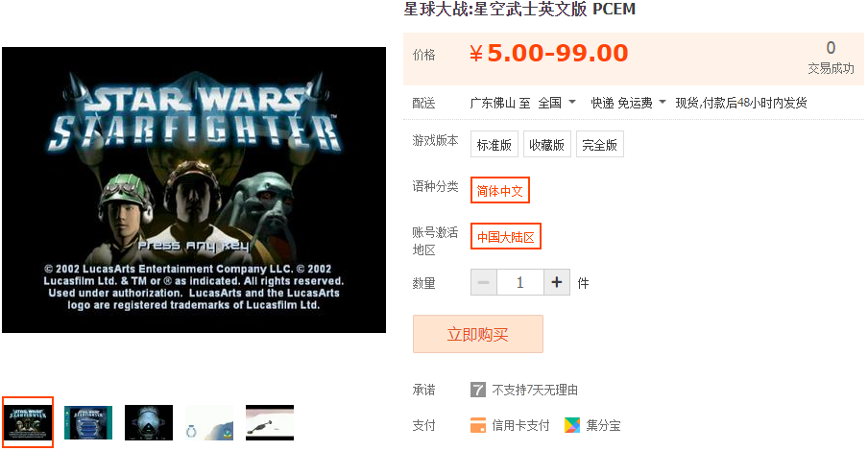Expand the 快递 免运费 shipping dropdown
This screenshot has height=451, width=868.
click(628, 103)
